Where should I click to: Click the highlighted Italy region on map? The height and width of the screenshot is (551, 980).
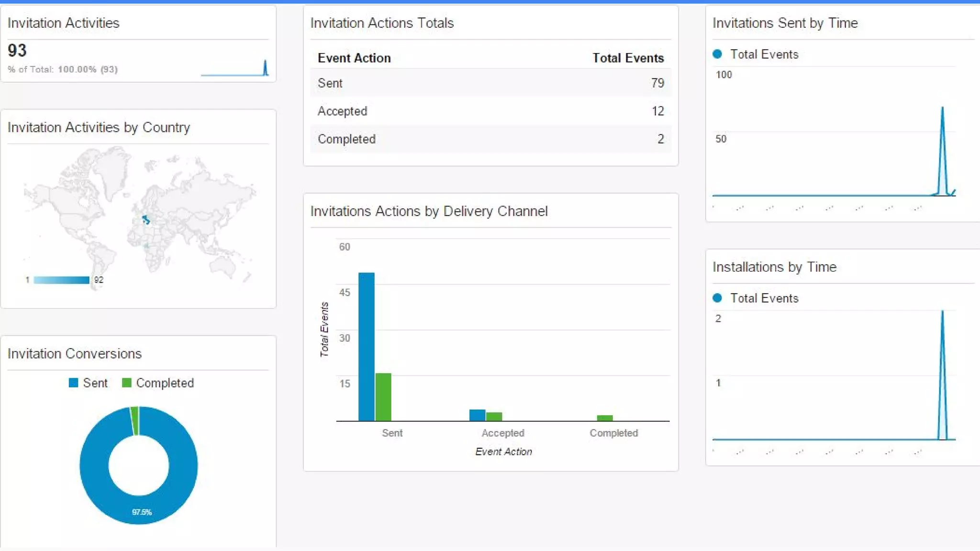[146, 220]
